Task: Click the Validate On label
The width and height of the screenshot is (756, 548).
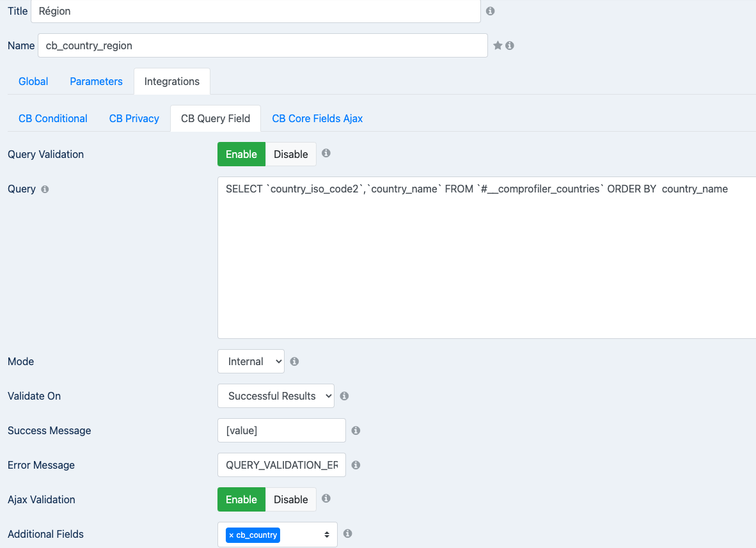Action: pyautogui.click(x=35, y=396)
